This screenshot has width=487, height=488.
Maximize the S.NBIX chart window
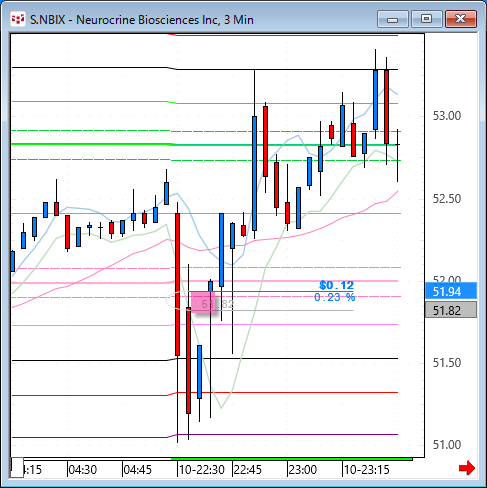click(426, 19)
